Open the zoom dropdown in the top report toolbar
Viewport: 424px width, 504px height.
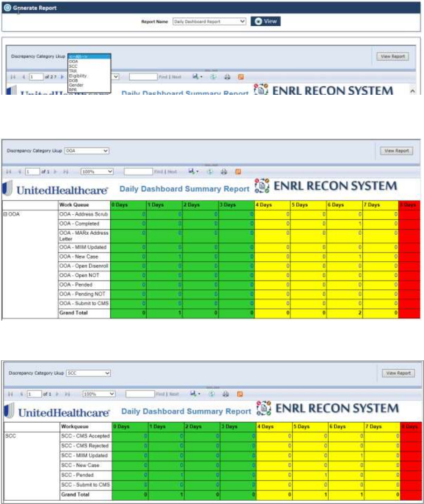[x=115, y=77]
